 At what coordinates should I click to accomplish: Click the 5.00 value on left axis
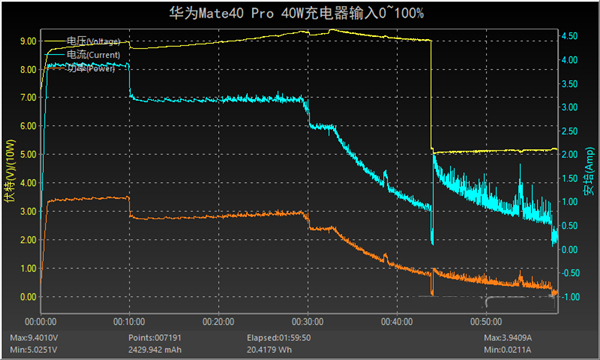pos(28,155)
